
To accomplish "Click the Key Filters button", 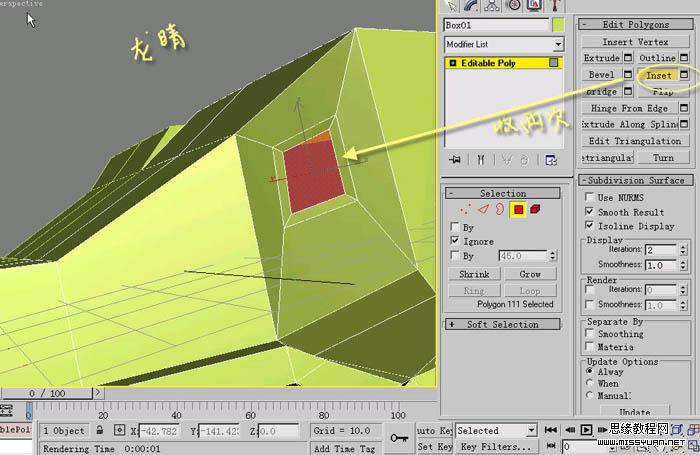I will pyautogui.click(x=496, y=447).
